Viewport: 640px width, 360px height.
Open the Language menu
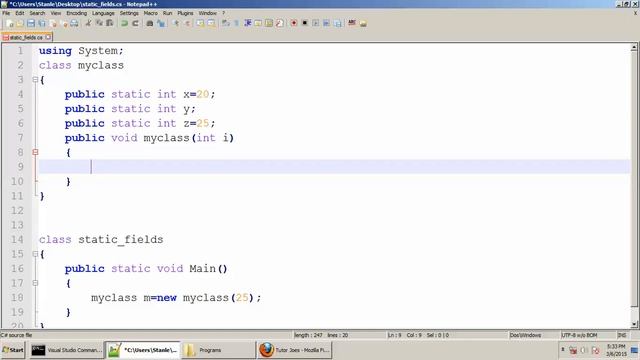click(103, 13)
